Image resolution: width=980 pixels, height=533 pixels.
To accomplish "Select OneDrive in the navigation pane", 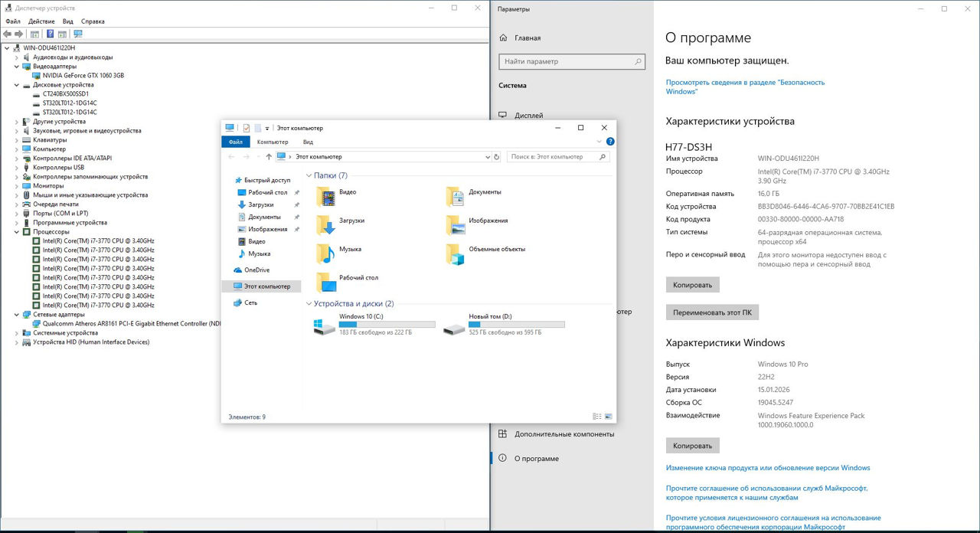I will pyautogui.click(x=256, y=270).
